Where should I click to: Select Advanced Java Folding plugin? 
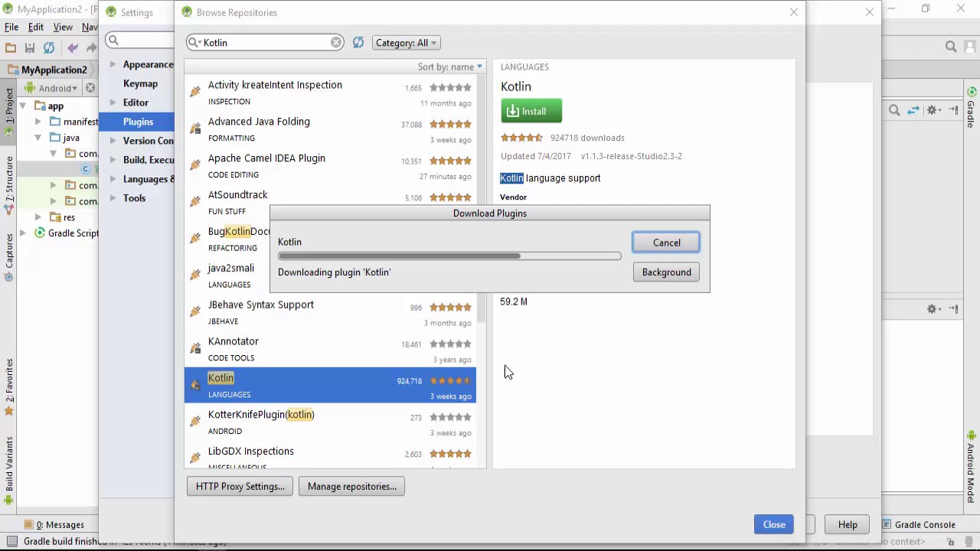click(330, 129)
